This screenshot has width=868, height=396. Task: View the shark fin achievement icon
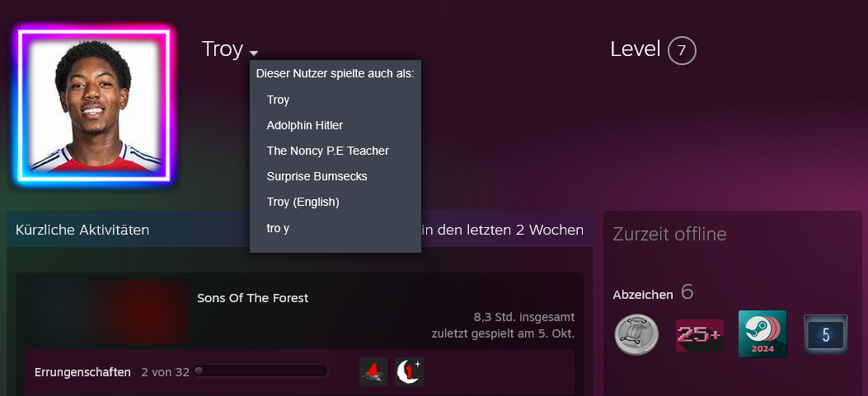373,371
